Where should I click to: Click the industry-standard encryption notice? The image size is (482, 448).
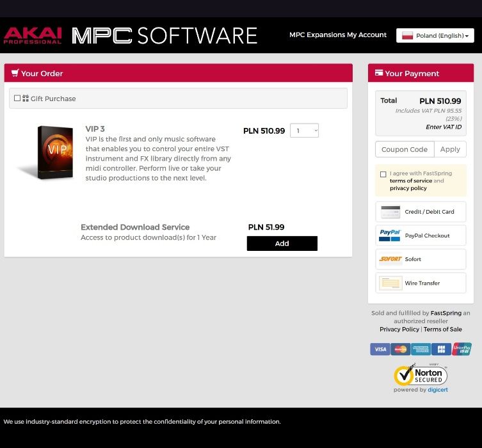click(x=142, y=422)
